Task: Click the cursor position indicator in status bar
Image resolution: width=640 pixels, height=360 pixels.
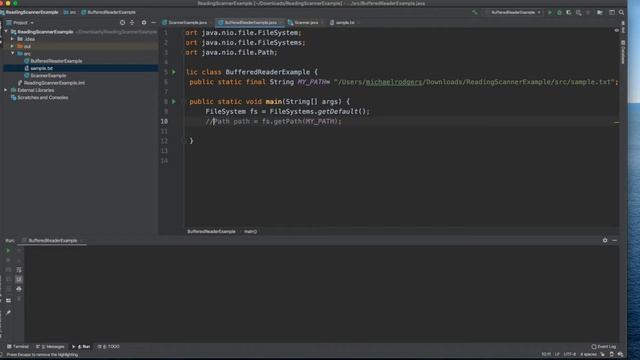Action: click(x=546, y=354)
